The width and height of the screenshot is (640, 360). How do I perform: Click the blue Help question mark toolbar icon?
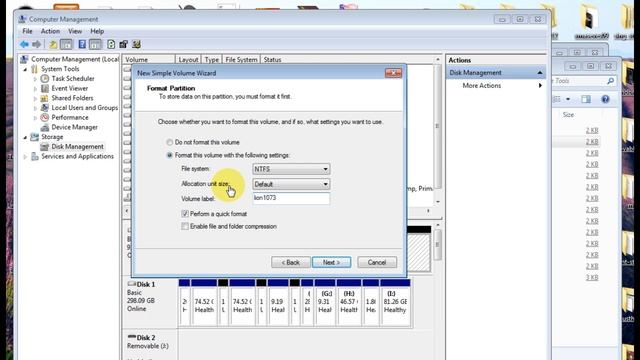click(82, 44)
